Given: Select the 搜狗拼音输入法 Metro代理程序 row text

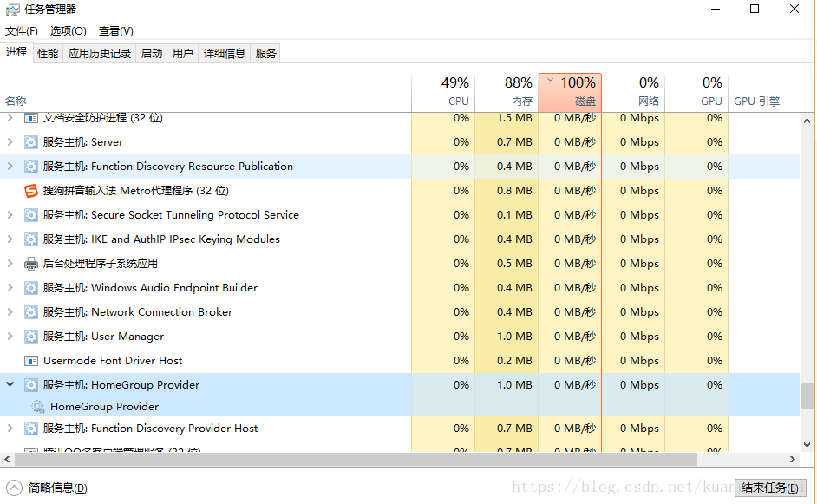Looking at the screenshot, I should coord(136,191).
